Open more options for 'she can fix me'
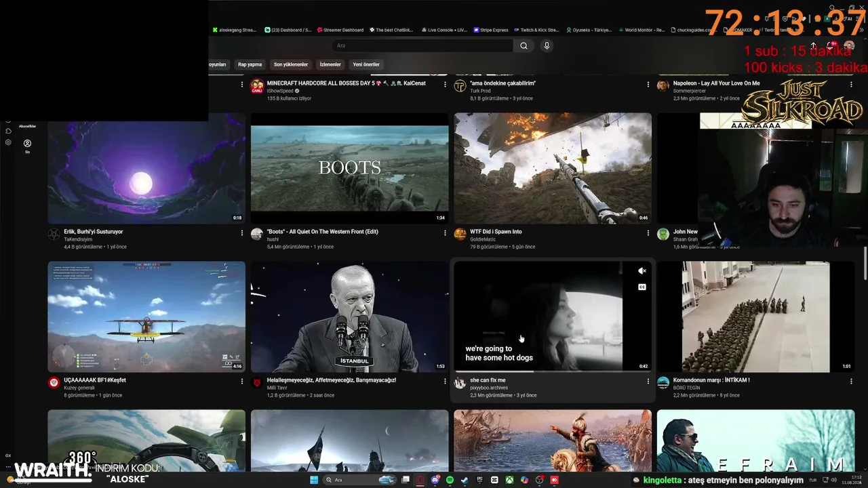The image size is (868, 488). pyautogui.click(x=648, y=381)
